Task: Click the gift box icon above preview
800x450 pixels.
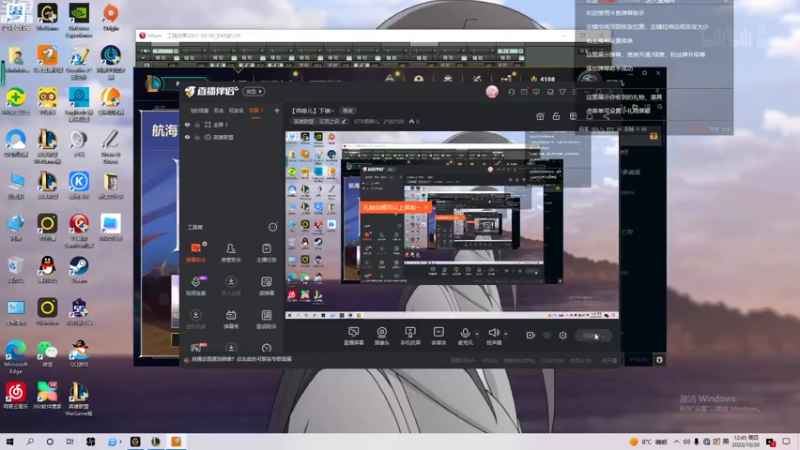Action: coord(540,116)
